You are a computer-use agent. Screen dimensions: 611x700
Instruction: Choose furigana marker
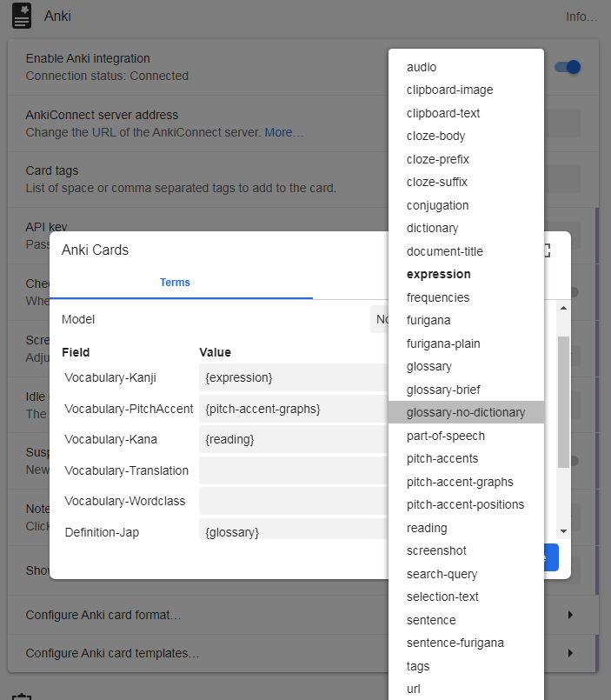coord(466,320)
